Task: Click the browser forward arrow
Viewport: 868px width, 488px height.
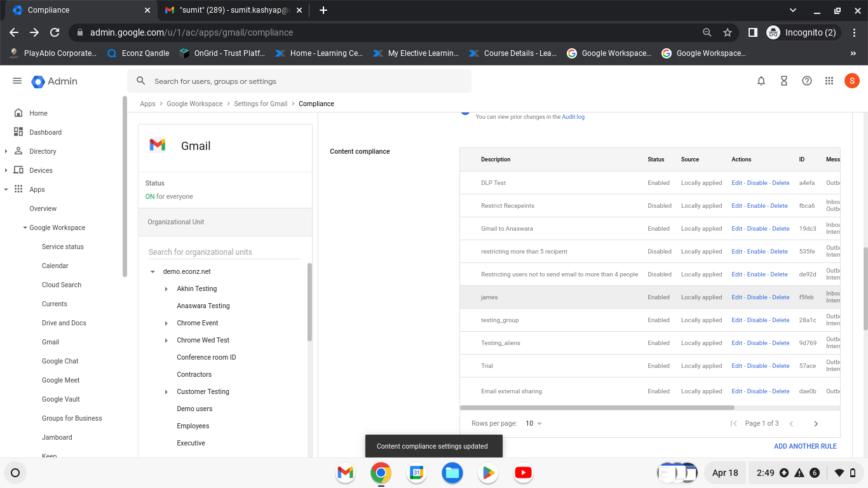Action: click(34, 32)
